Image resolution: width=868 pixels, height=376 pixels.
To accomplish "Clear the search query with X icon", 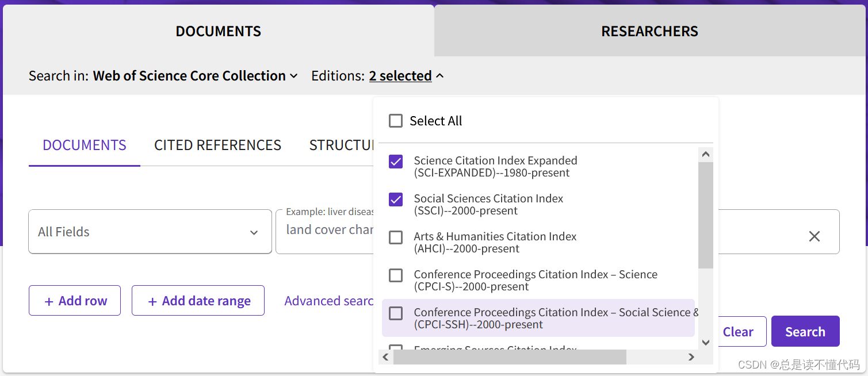I will coord(814,236).
